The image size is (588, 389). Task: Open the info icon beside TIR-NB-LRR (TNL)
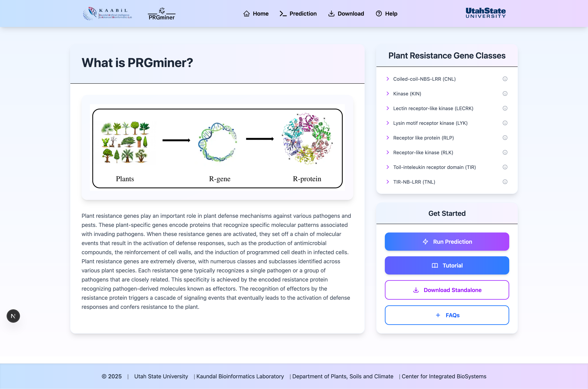click(x=505, y=182)
